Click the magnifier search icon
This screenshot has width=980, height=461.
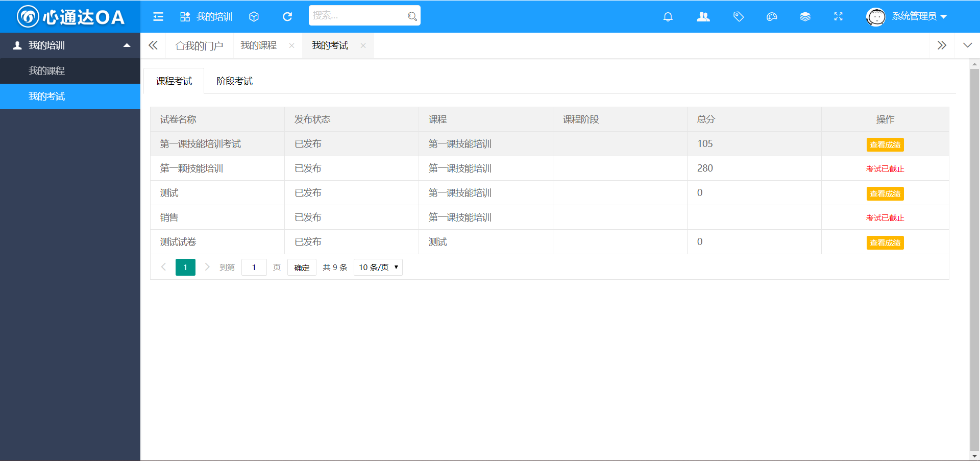click(x=412, y=16)
